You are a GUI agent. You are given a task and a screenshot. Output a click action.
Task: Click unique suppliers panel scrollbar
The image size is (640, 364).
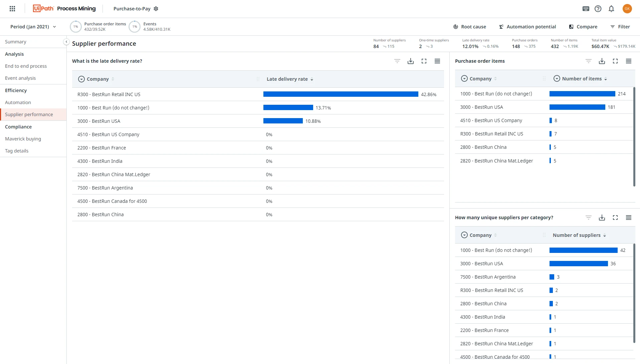click(x=634, y=293)
